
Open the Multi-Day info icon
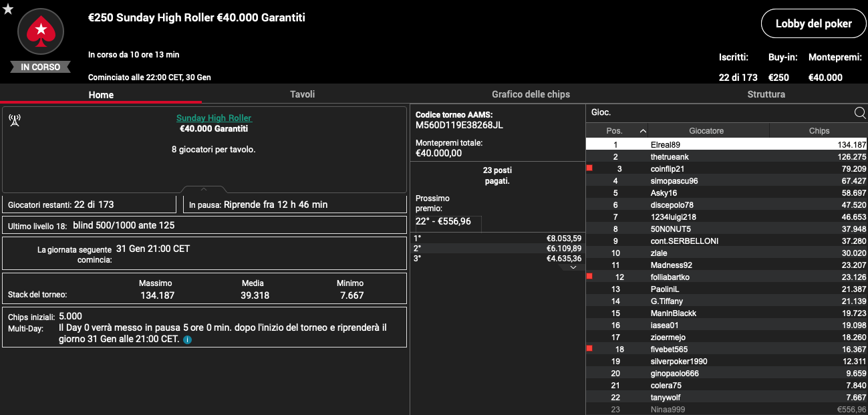[188, 339]
